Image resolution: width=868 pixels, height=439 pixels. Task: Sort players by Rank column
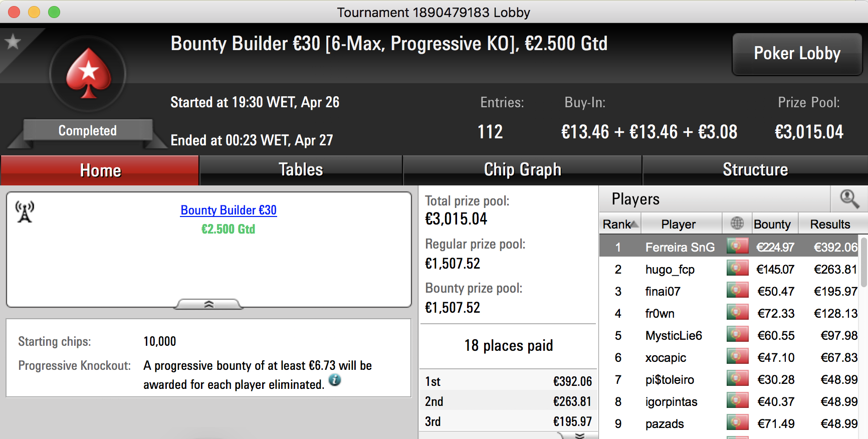pyautogui.click(x=620, y=224)
